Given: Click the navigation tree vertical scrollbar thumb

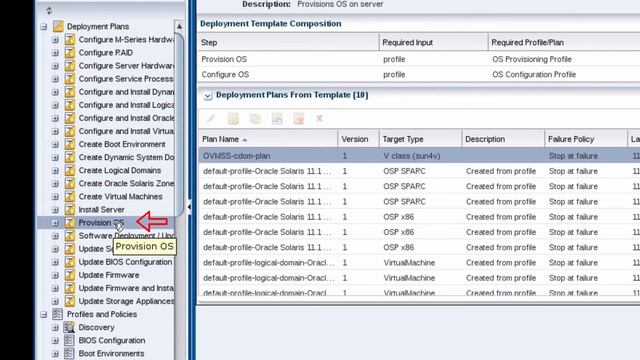Looking at the screenshot, I should coord(179,124).
